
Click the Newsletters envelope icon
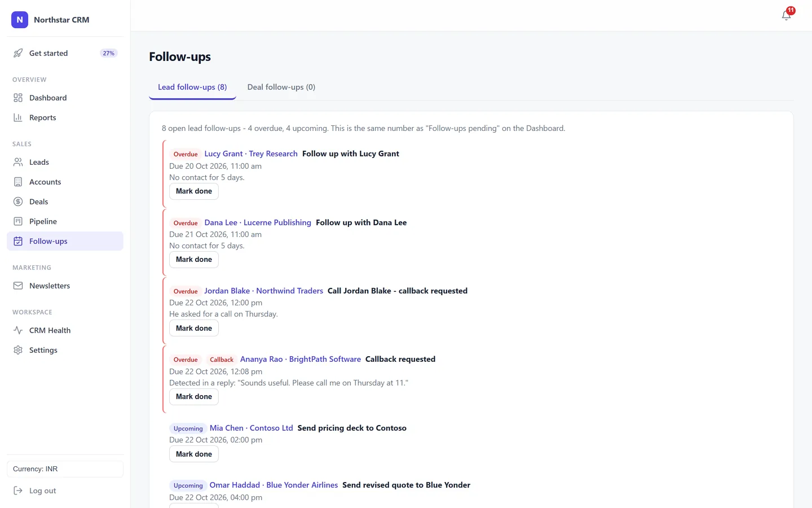18,286
